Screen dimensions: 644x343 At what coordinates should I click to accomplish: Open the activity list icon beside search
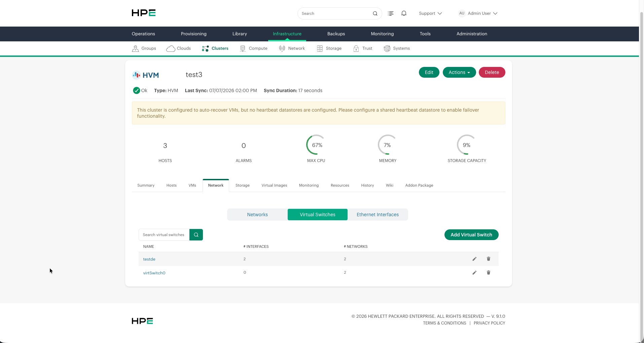click(391, 13)
